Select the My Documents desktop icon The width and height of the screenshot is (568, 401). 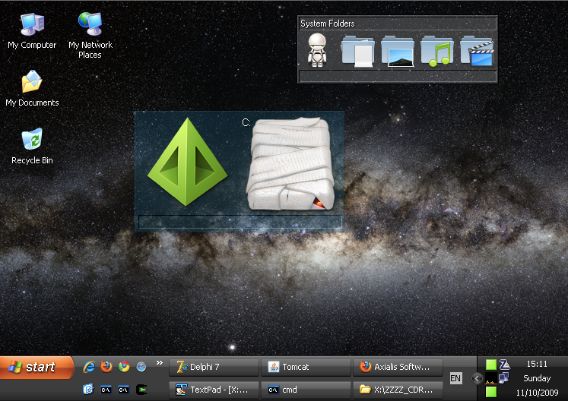pyautogui.click(x=32, y=88)
